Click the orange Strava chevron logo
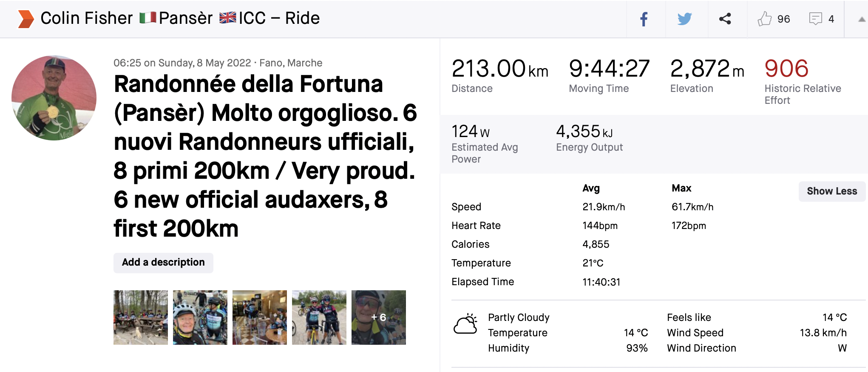This screenshot has height=372, width=868. click(x=26, y=19)
